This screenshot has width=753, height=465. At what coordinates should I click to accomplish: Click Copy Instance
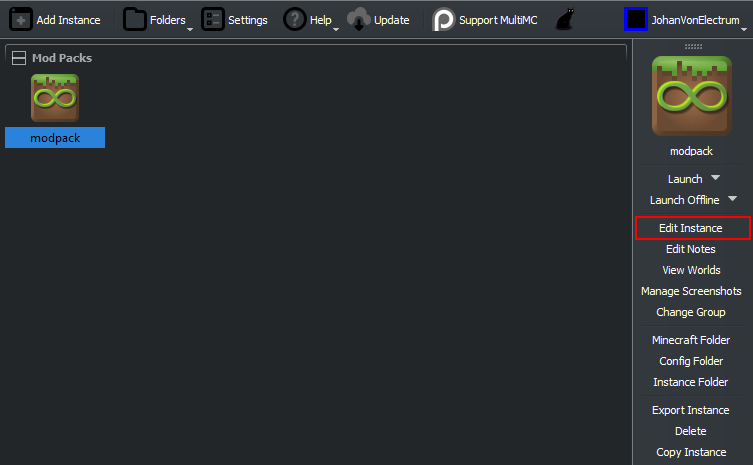point(691,453)
